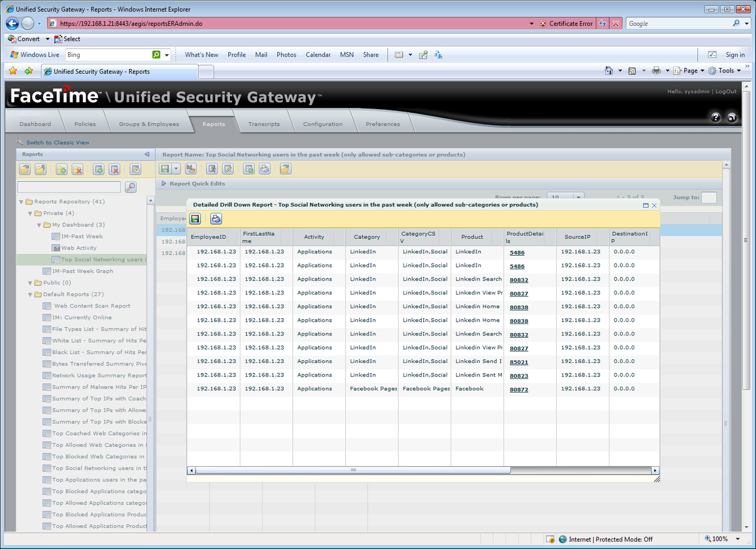
Task: Select IM-Past Week Graph report
Action: (83, 271)
